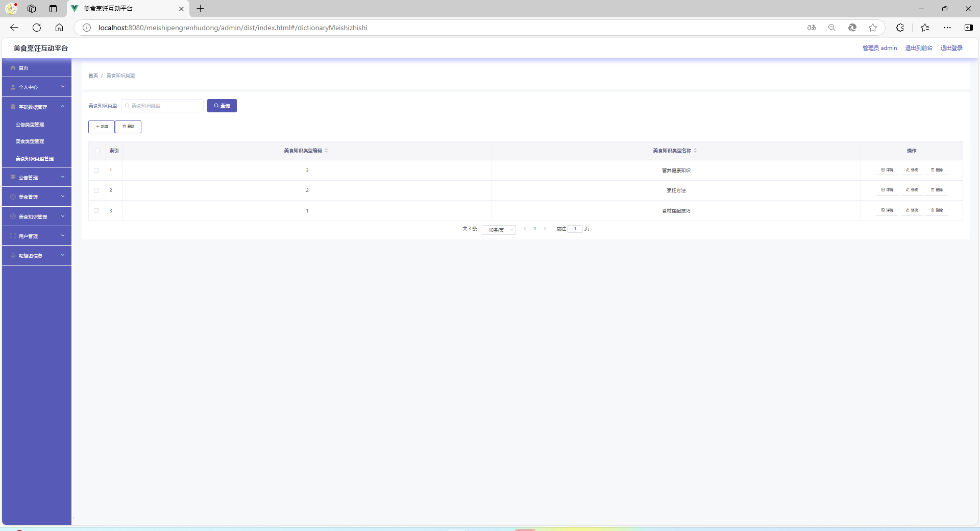Tick the checkbox for row 食材搭配技巧

point(96,210)
